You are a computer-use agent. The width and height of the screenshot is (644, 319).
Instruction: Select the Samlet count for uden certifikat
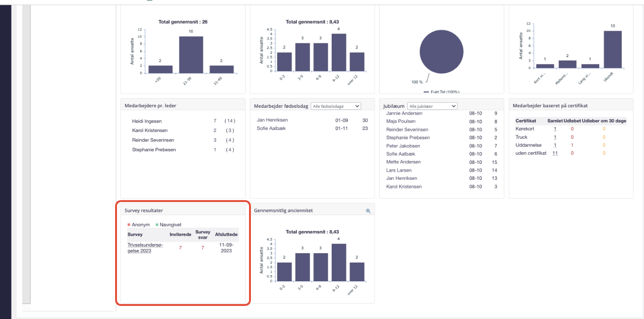tap(555, 153)
